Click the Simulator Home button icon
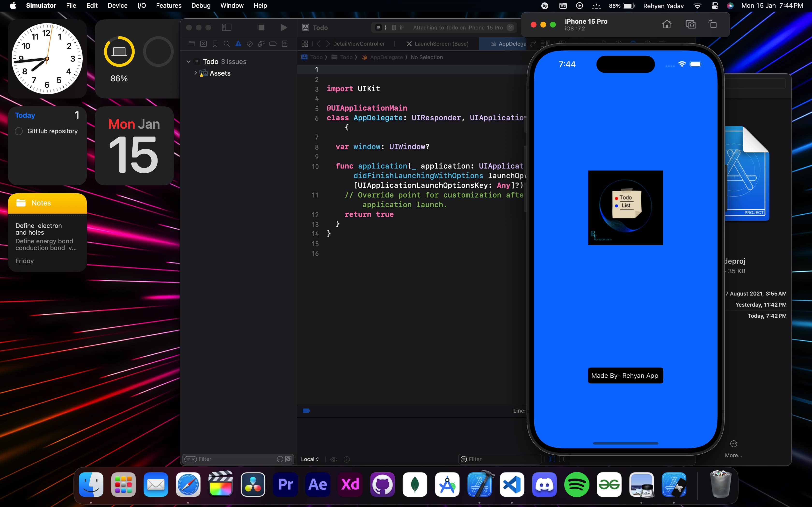 [x=666, y=24]
